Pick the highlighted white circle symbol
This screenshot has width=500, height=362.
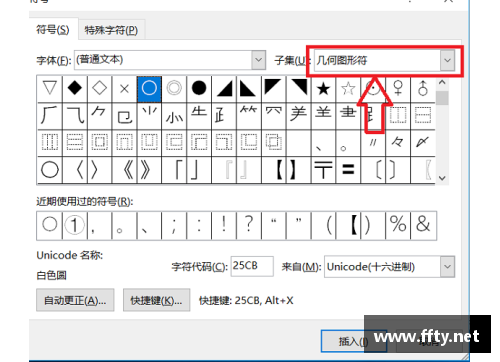pos(149,88)
